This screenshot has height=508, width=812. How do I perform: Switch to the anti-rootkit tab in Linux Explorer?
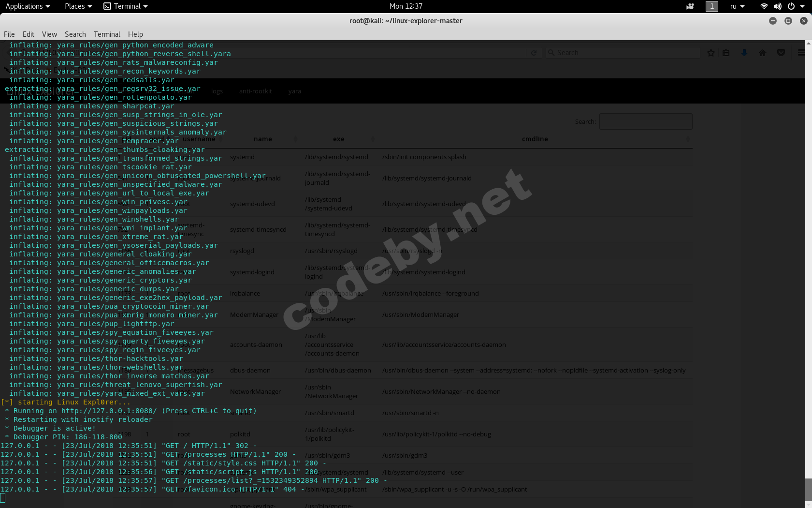pos(256,91)
